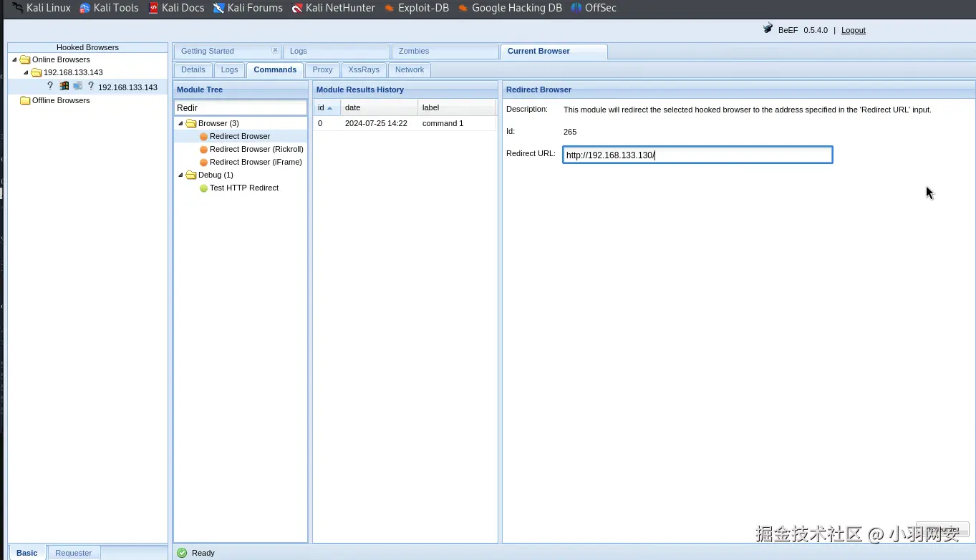The image size is (976, 560).
Task: Select Redirect Browser (iFrame) module
Action: pos(256,162)
